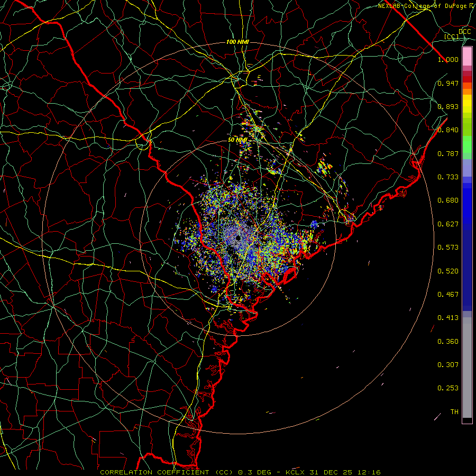
Task: Click the 0.520 legend value
Action: point(448,271)
